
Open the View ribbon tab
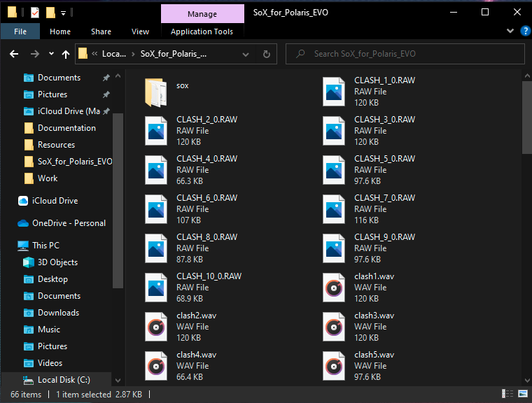click(x=140, y=31)
